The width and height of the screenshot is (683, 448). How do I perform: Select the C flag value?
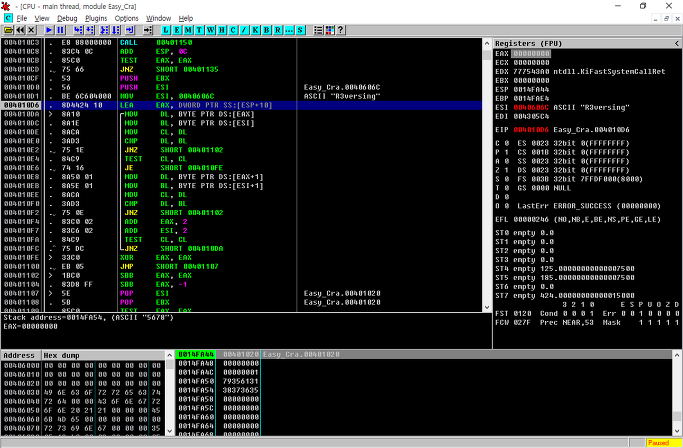click(x=507, y=143)
